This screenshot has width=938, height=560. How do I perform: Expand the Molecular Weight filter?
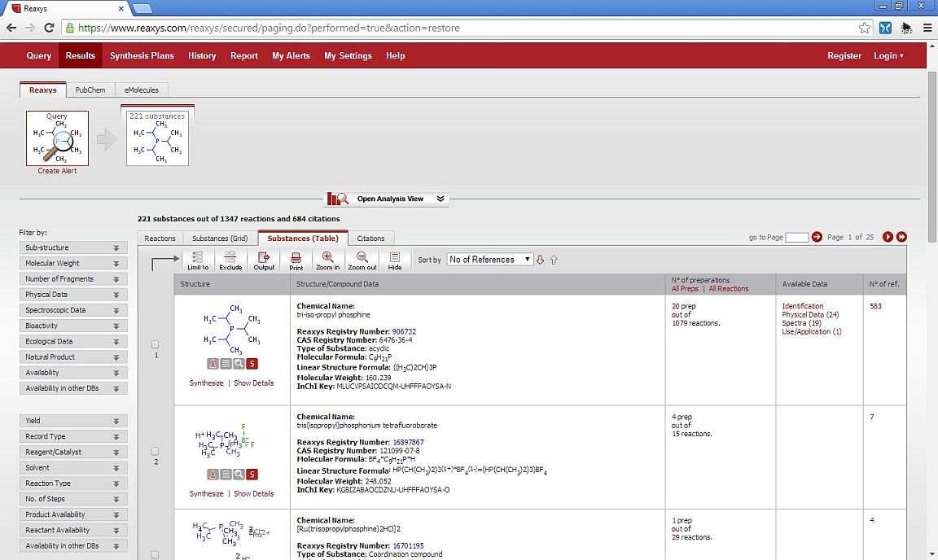[73, 263]
